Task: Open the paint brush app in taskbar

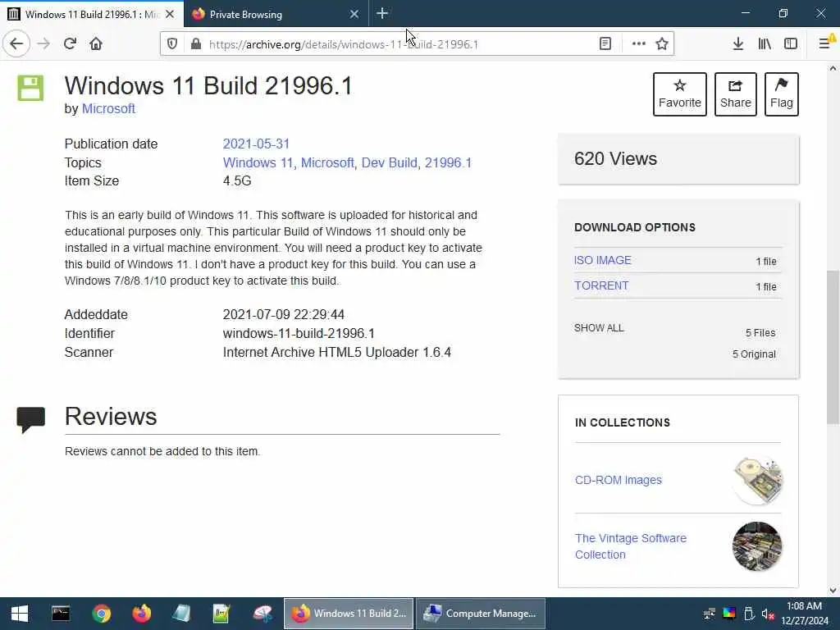Action: 262,614
